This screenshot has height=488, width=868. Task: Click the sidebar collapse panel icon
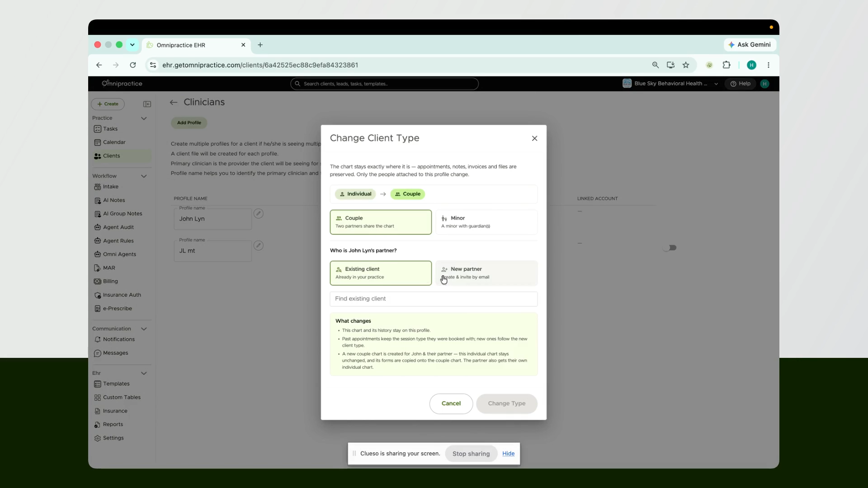point(147,104)
